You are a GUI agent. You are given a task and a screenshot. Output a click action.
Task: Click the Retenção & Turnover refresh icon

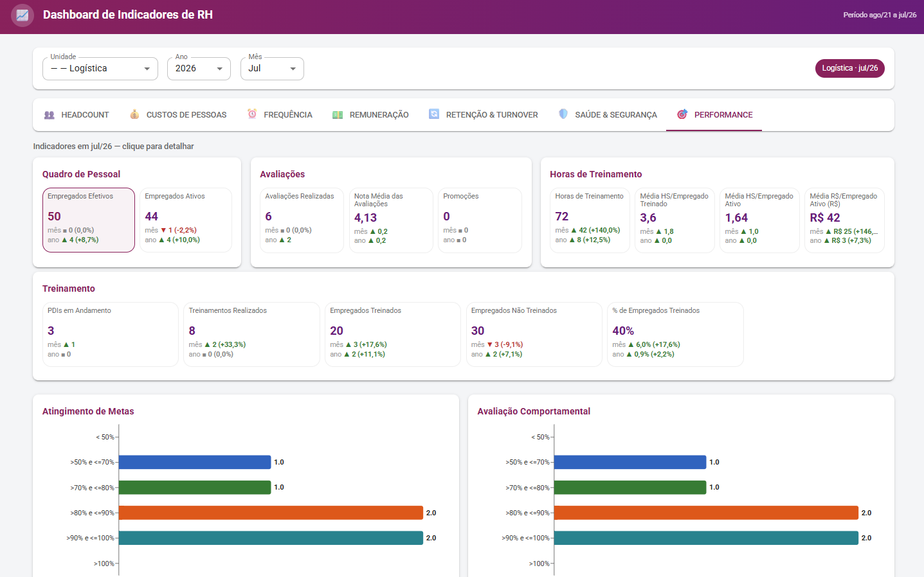(434, 114)
